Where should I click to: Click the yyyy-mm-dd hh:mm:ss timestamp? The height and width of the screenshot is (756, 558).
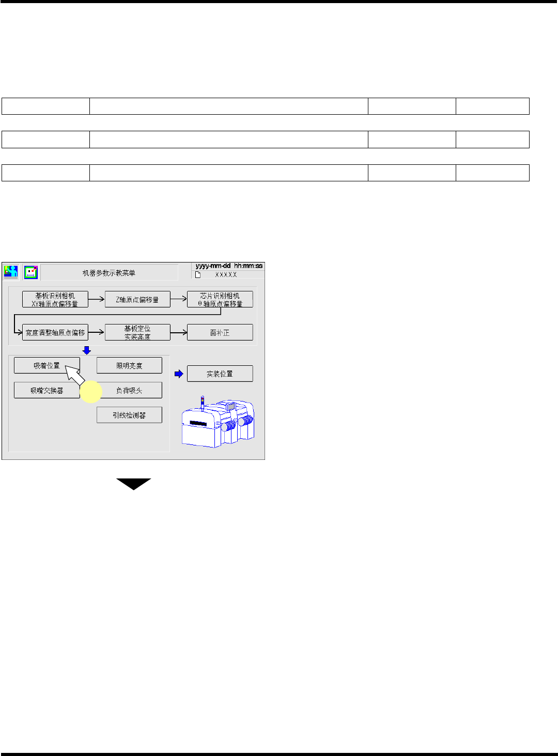point(229,266)
